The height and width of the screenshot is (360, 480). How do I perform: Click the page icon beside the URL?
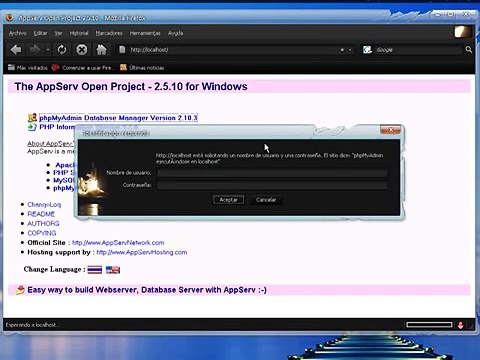122,50
